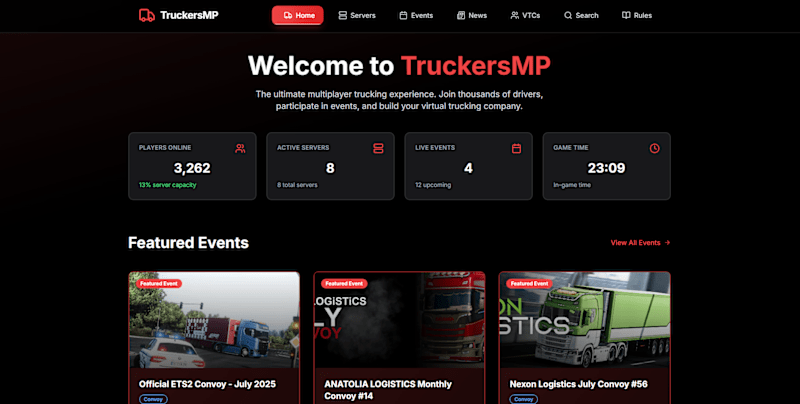Screen dimensions: 800x404
Task: Open the Search nav item
Action: 581,15
